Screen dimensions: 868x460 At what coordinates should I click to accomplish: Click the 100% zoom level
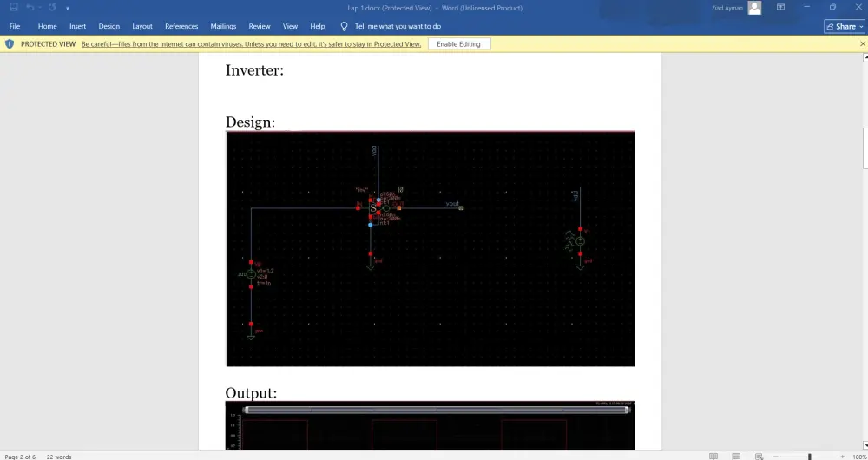click(859, 457)
